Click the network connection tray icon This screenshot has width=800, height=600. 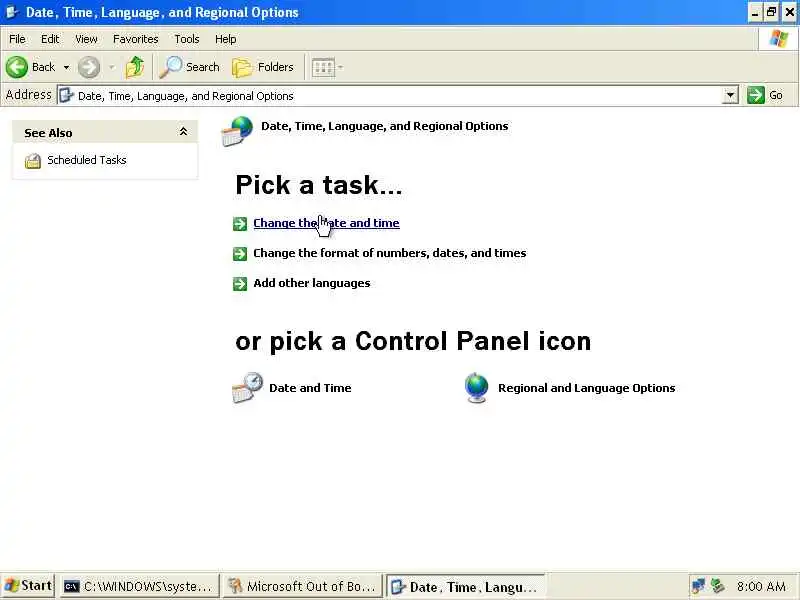pyautogui.click(x=698, y=586)
